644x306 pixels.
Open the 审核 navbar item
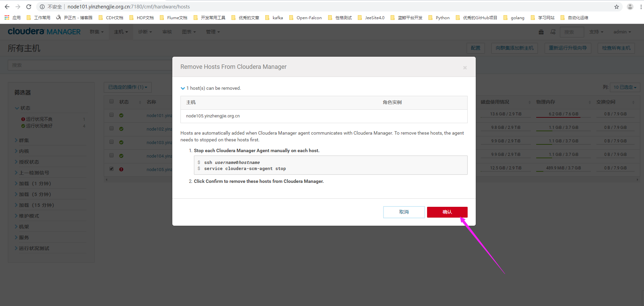click(167, 32)
